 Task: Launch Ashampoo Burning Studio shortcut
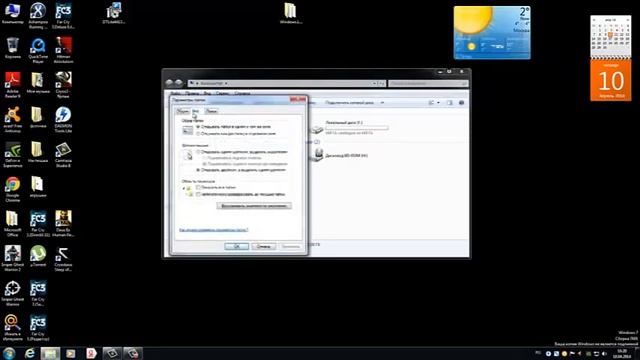point(38,16)
